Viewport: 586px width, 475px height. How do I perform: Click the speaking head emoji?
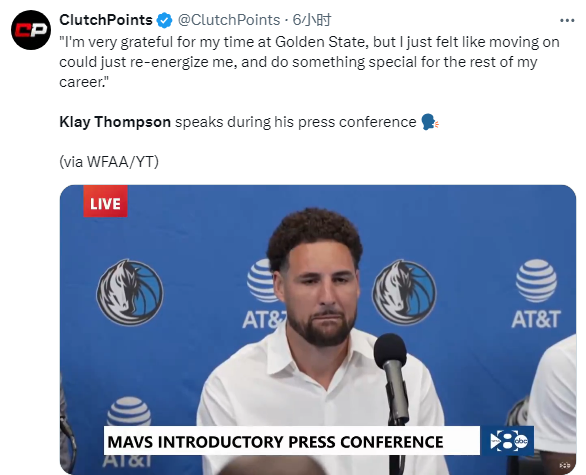(429, 122)
